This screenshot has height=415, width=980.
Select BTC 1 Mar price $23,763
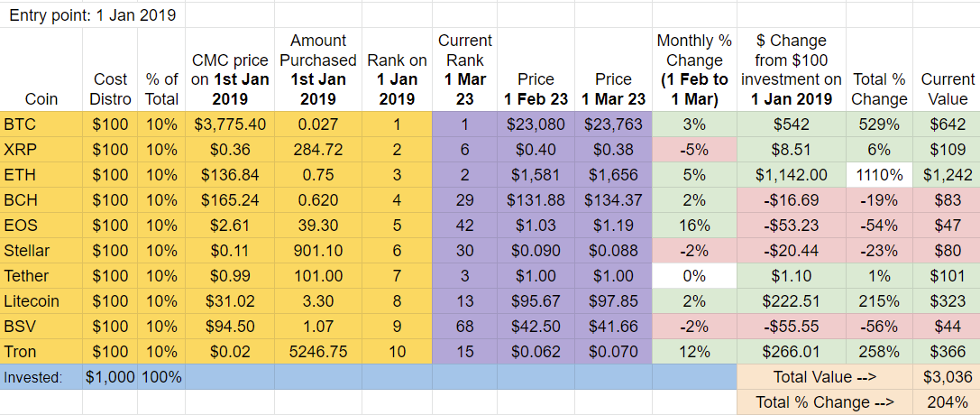coord(613,124)
